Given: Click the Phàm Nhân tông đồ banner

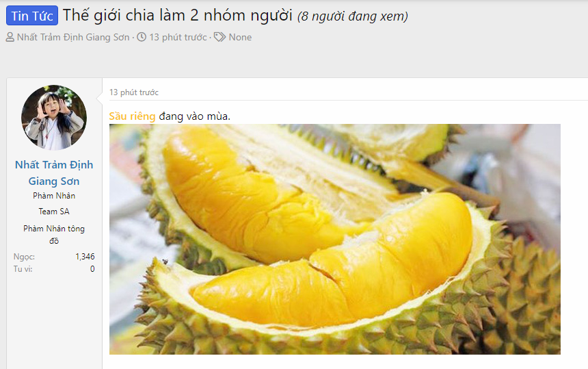Looking at the screenshot, I should coord(54,235).
